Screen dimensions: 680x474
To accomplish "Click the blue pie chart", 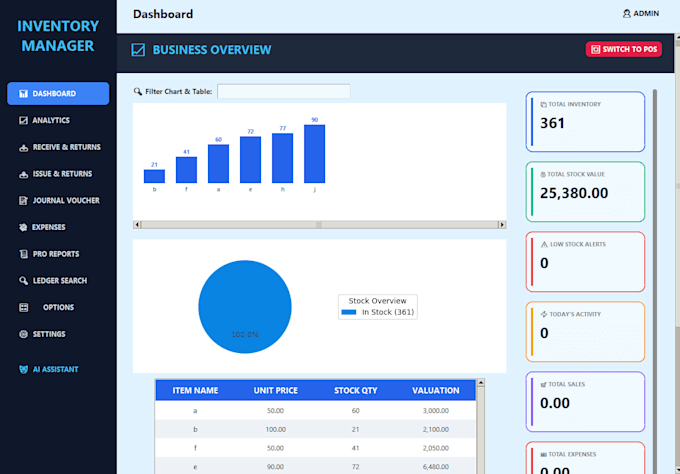I will (x=245, y=307).
